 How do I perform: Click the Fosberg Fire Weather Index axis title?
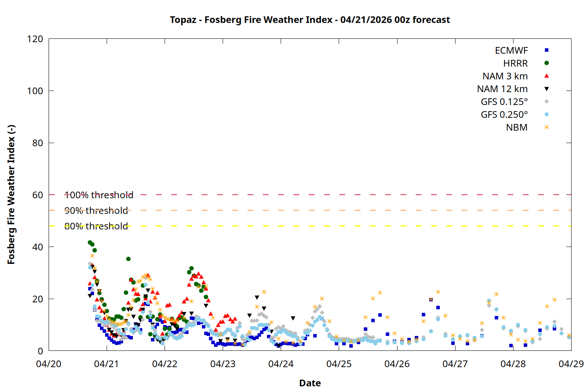pos(11,195)
